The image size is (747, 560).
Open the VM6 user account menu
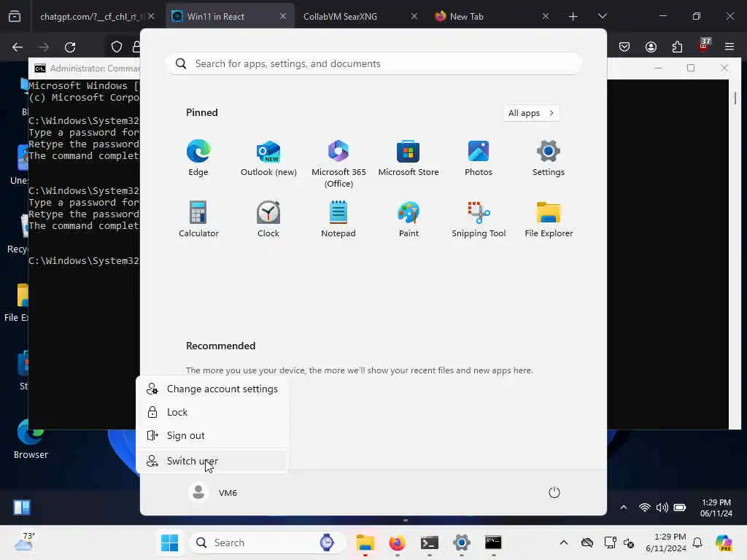pos(213,492)
